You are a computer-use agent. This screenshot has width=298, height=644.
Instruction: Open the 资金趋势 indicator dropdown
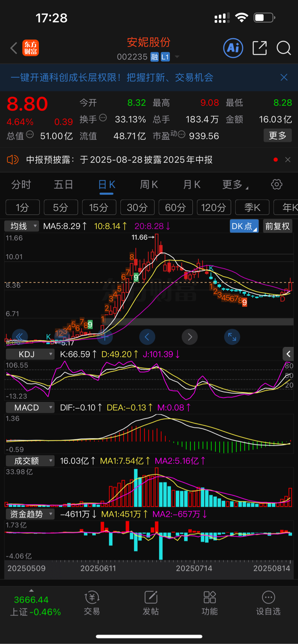[30, 514]
